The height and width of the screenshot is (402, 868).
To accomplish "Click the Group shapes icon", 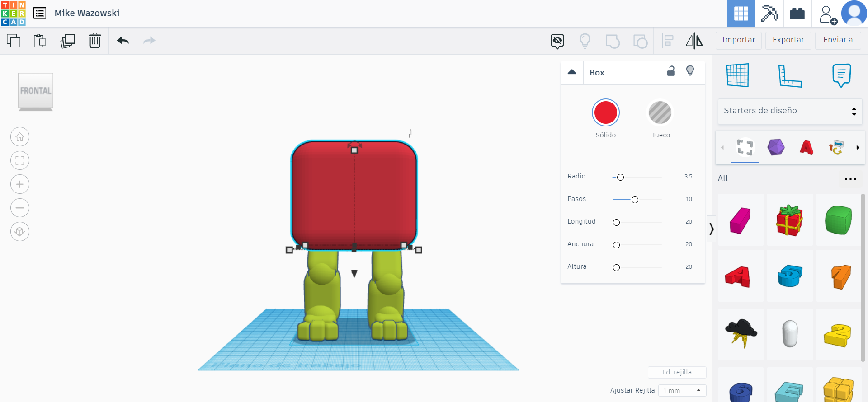I will click(x=613, y=41).
